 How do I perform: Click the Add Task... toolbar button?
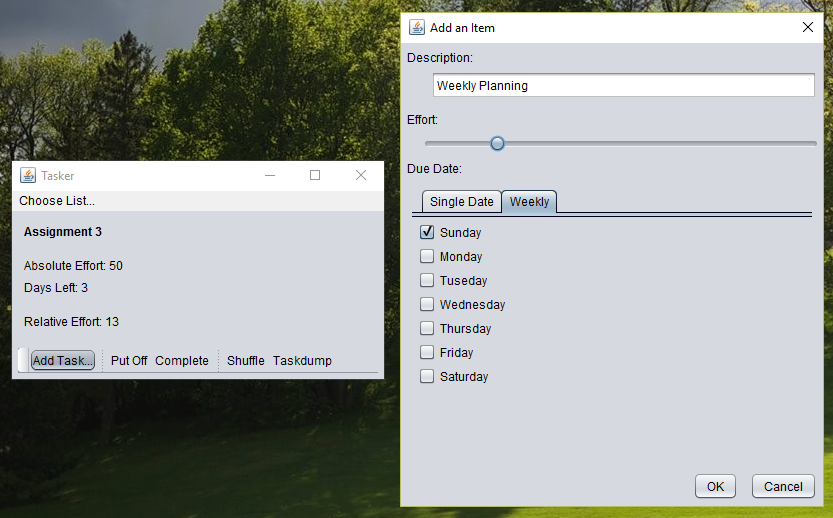tap(63, 361)
